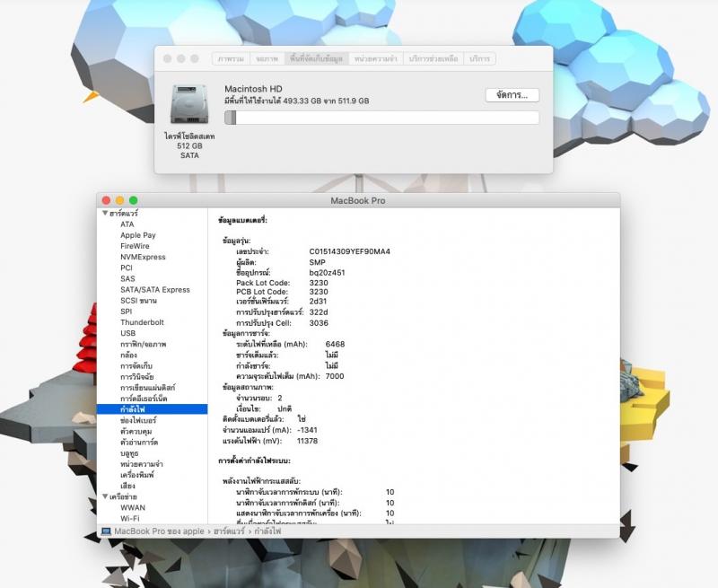
Task: Select การจัดเก็บ in the sidebar
Action: point(136,366)
